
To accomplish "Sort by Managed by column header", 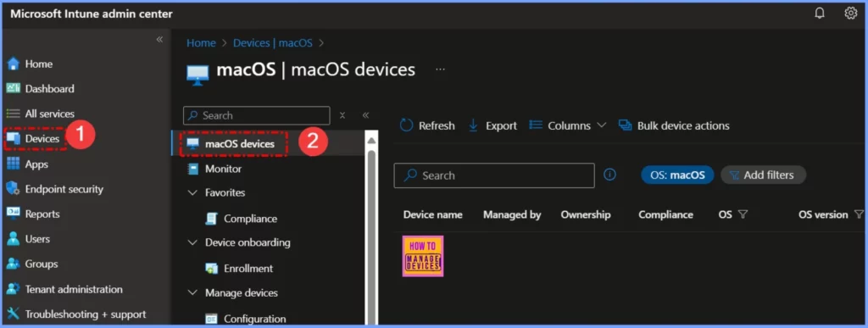I will point(512,214).
